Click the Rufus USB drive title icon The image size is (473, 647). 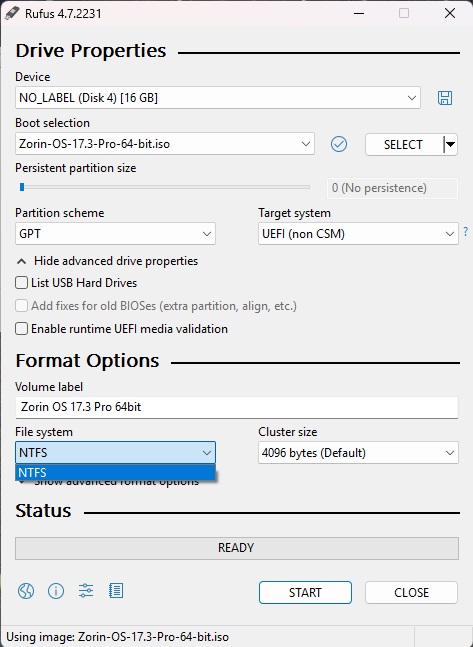(12, 13)
